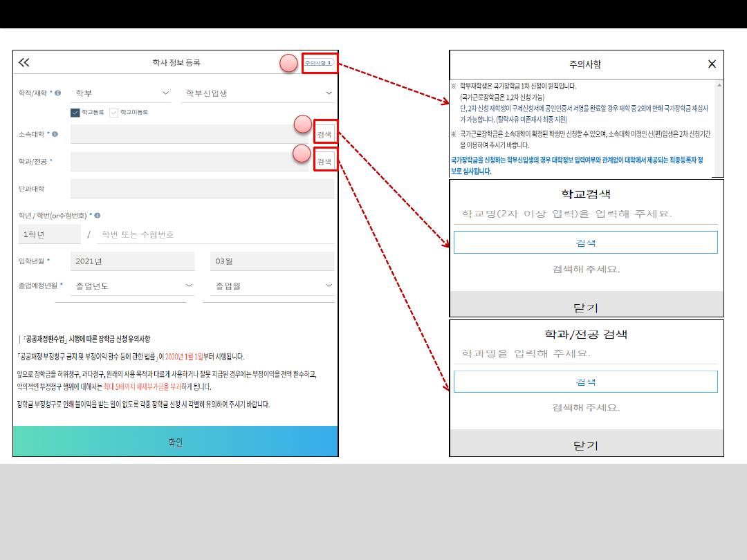Click info icon beside 소속대학 label
The width and height of the screenshot is (747, 560).
click(55, 134)
